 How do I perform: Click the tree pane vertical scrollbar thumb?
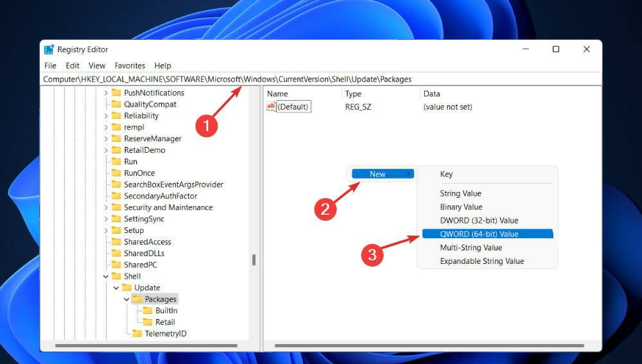coord(254,260)
